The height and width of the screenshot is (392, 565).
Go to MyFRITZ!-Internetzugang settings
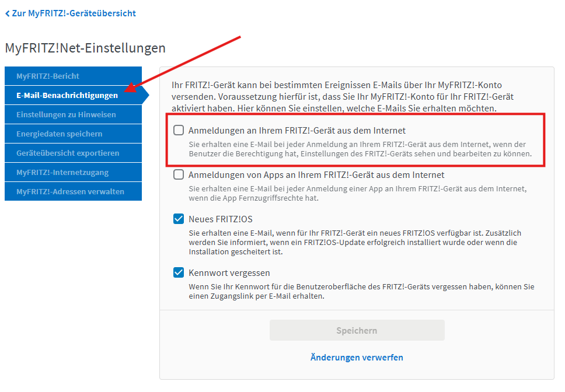(x=62, y=172)
